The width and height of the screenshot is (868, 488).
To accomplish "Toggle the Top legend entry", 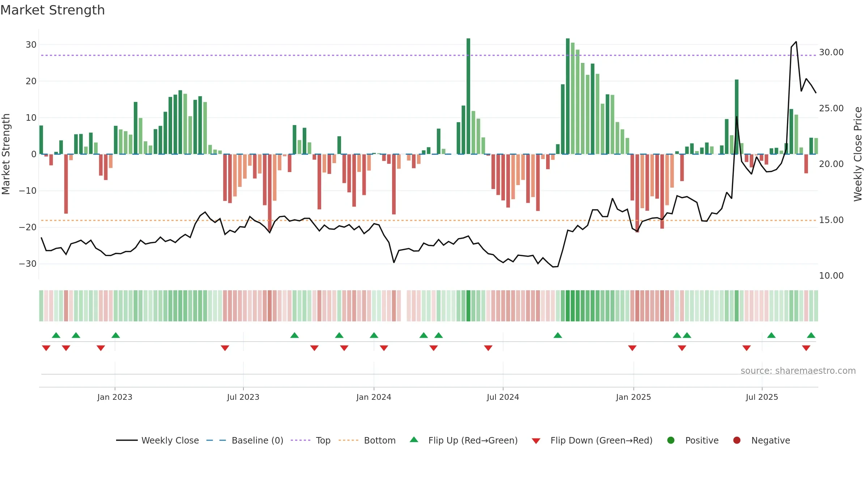I will [x=311, y=440].
